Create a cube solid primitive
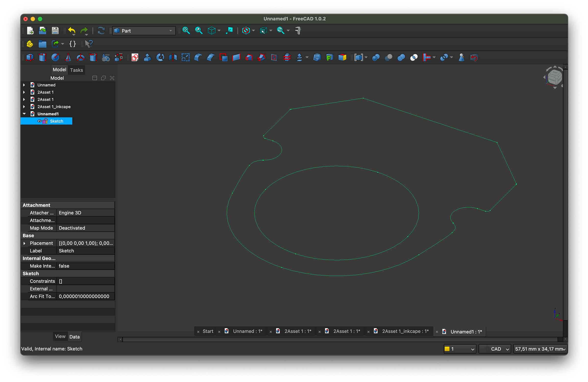588x382 pixels. pos(30,58)
